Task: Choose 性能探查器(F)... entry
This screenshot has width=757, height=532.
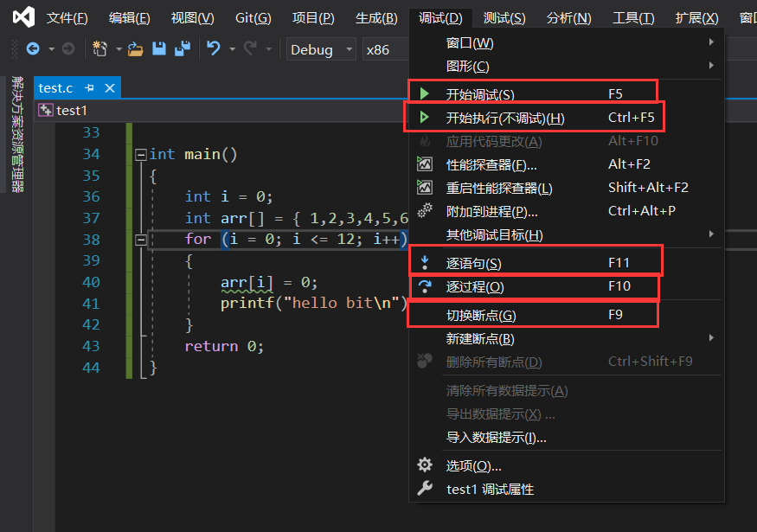Action: 566,164
